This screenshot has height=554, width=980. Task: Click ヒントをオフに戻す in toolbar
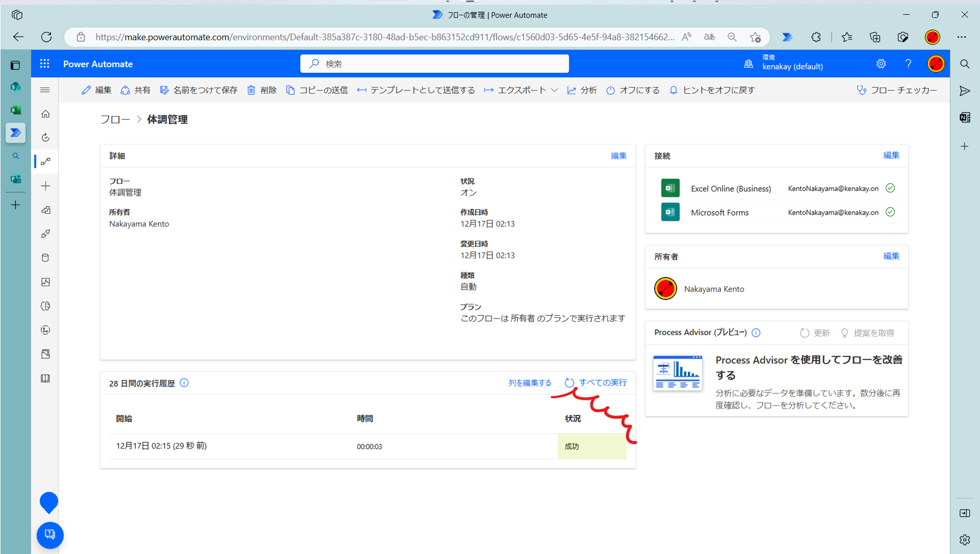tap(712, 90)
